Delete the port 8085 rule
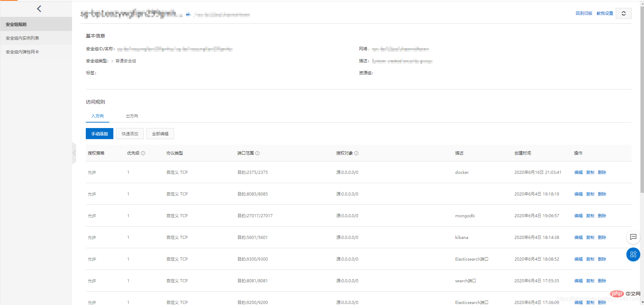Screen dimensions: 644x305 (x=602, y=194)
